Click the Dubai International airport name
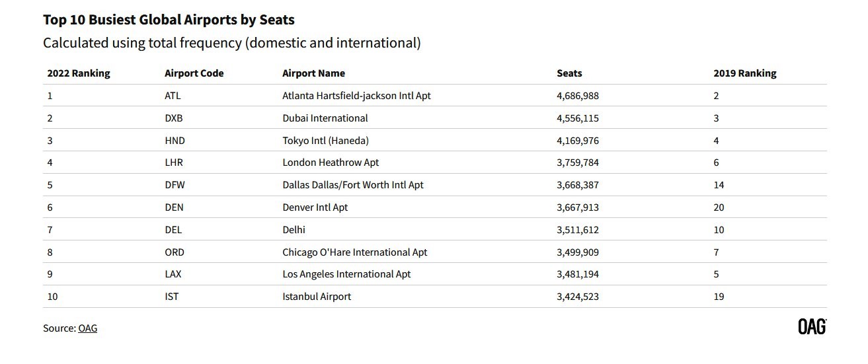 pyautogui.click(x=325, y=118)
